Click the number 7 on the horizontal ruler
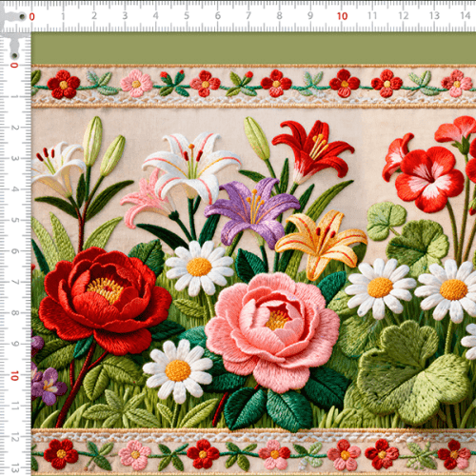Screen dimensions: 476x476 [x=248, y=16]
